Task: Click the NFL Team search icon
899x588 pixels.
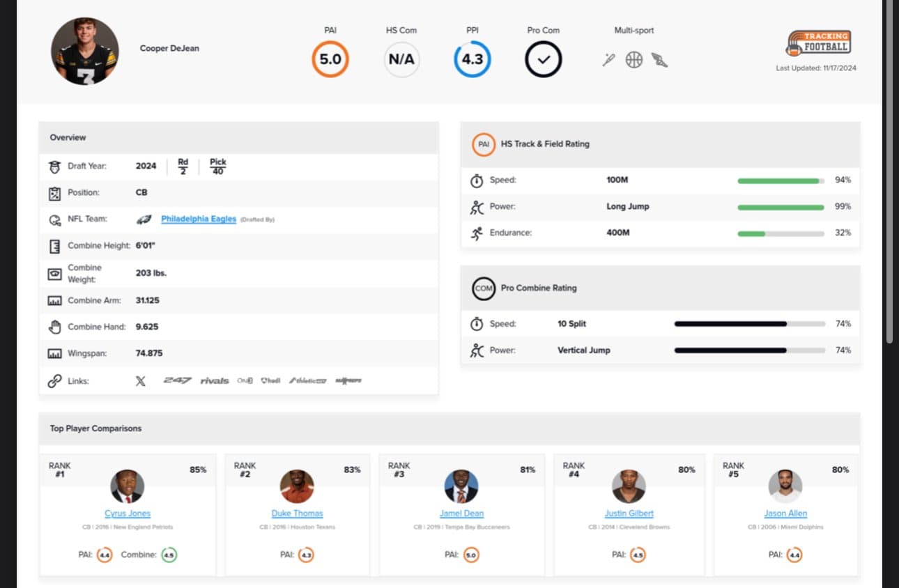Action: pyautogui.click(x=54, y=219)
